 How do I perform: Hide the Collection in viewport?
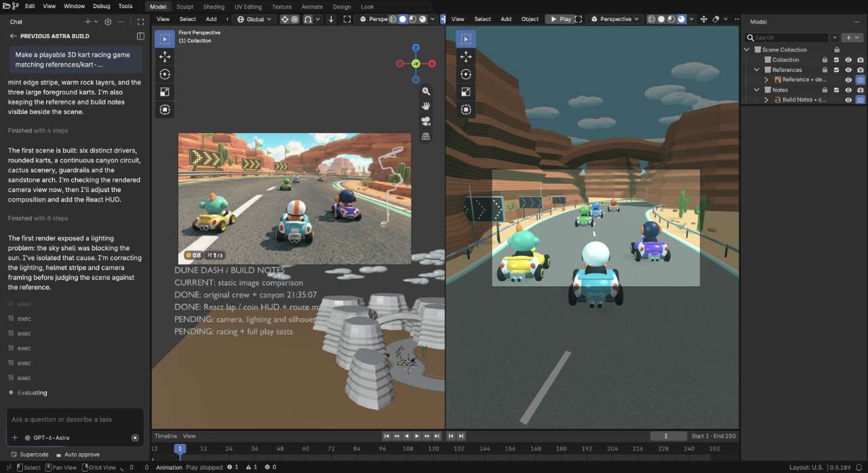coord(848,60)
